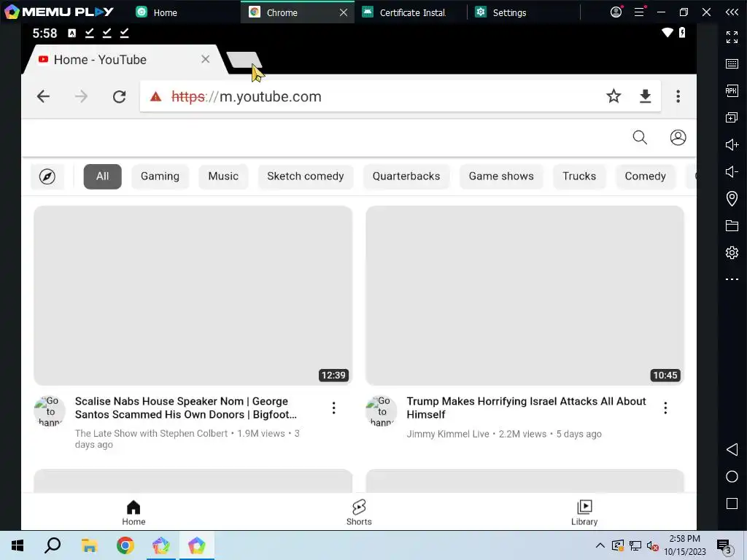Tap Android home circle button
747x560 pixels.
click(x=732, y=477)
